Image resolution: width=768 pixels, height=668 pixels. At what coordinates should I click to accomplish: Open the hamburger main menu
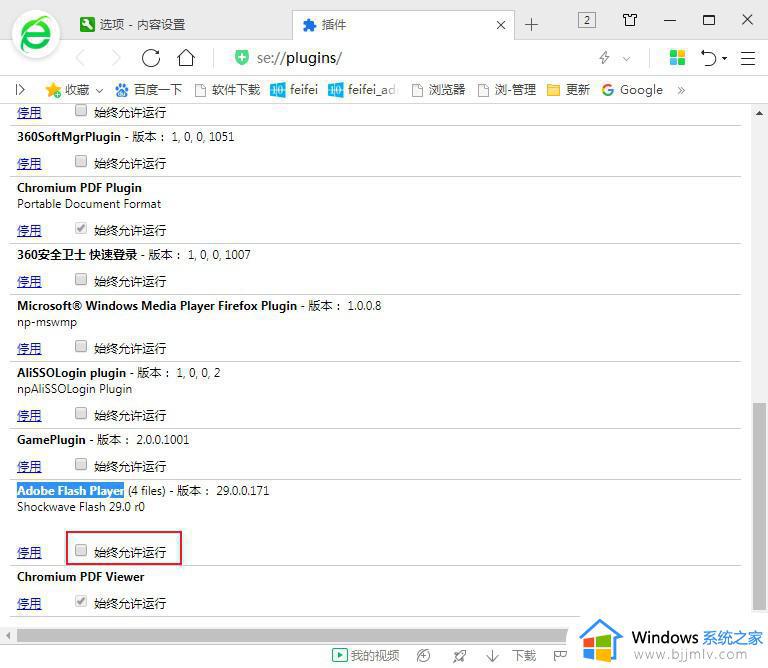click(748, 58)
